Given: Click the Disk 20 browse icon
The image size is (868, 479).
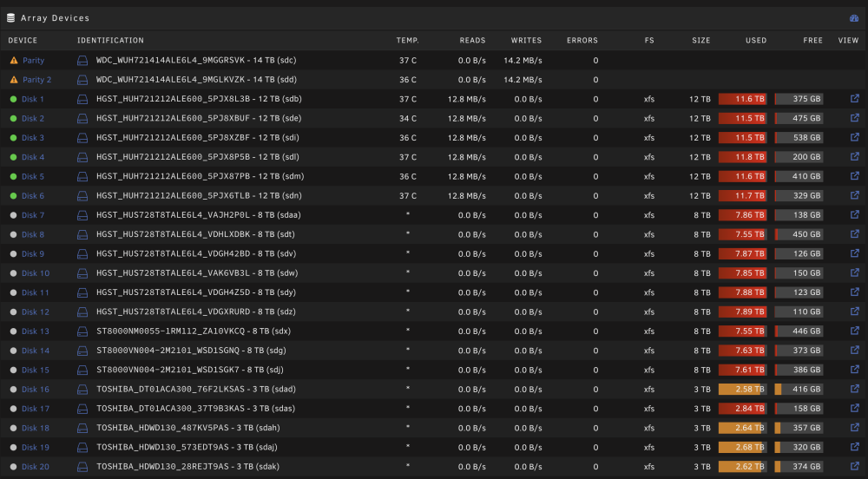Looking at the screenshot, I should (x=855, y=466).
